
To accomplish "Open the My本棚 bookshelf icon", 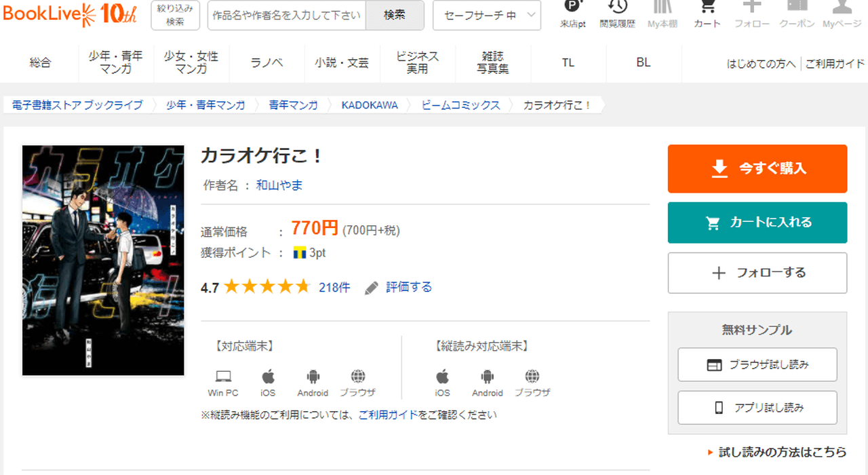I will click(663, 8).
